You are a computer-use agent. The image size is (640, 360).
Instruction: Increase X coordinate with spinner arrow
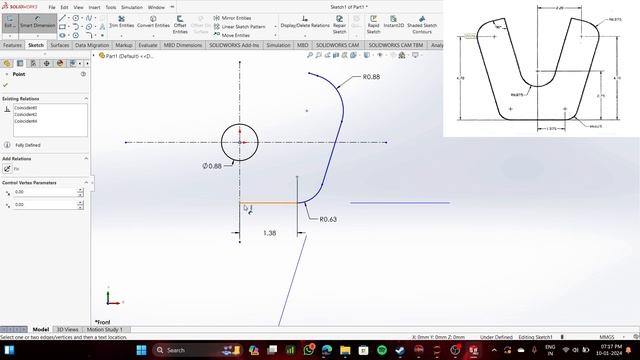click(x=80, y=190)
